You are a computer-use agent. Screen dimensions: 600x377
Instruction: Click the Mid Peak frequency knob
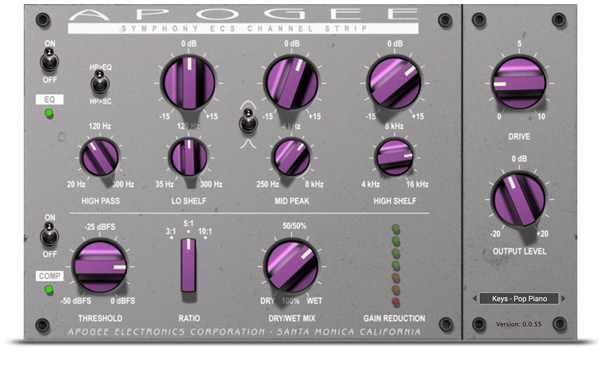pyautogui.click(x=292, y=157)
